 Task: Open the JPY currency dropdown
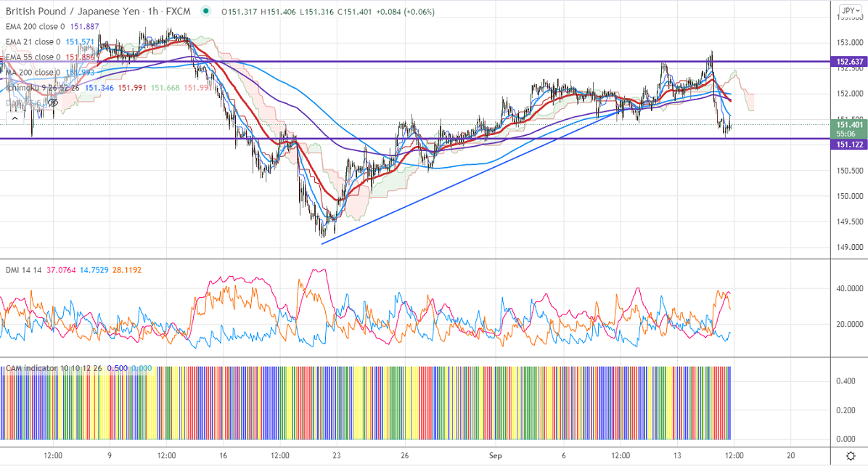851,10
